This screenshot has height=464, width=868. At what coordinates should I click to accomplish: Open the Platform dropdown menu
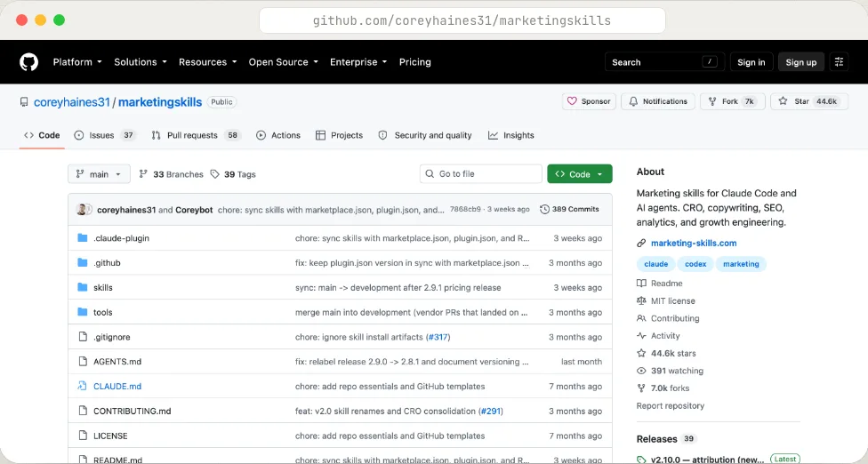(x=77, y=62)
